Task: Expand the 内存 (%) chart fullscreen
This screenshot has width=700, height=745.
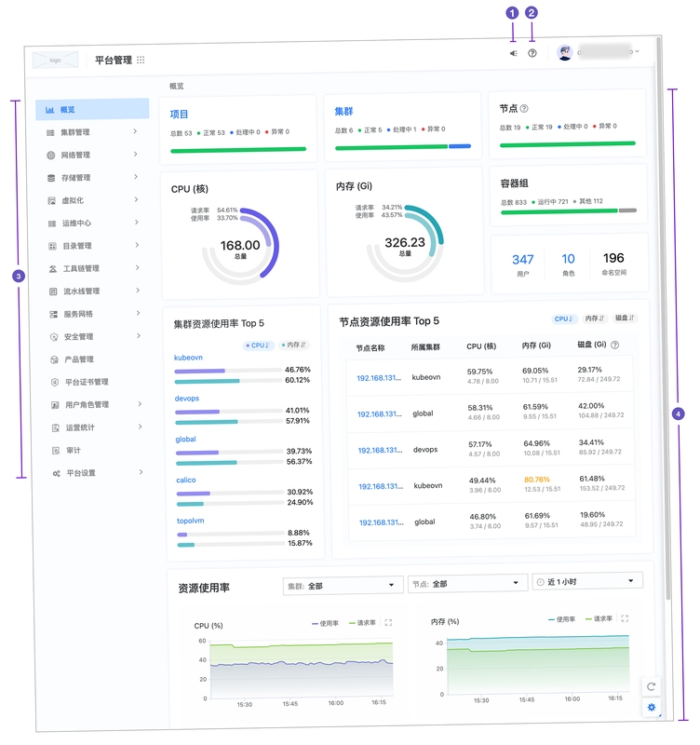Action: pyautogui.click(x=625, y=618)
